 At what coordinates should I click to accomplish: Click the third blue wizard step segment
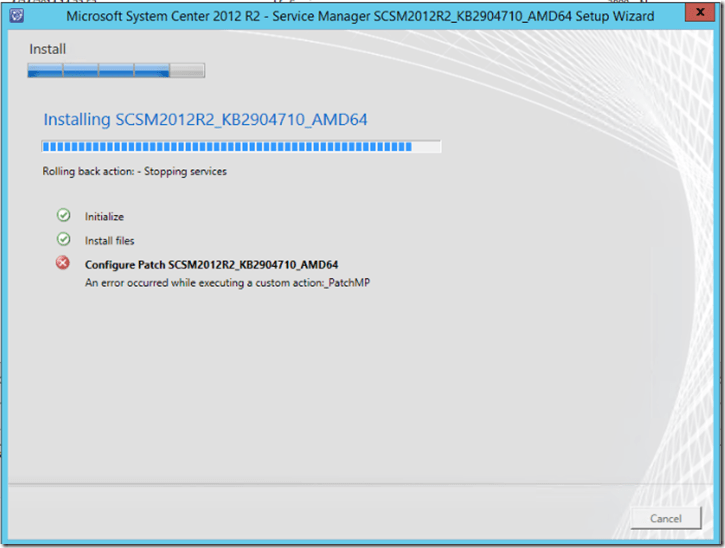(x=116, y=70)
